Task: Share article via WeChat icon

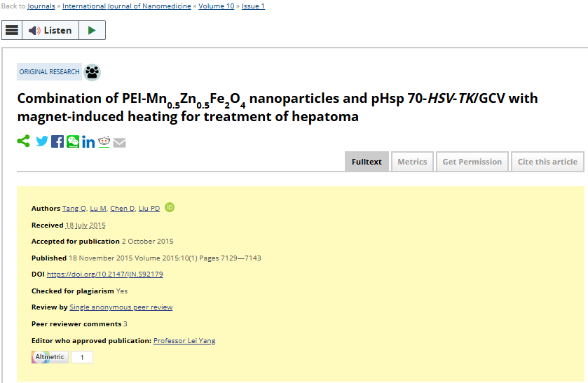Action: tap(73, 141)
